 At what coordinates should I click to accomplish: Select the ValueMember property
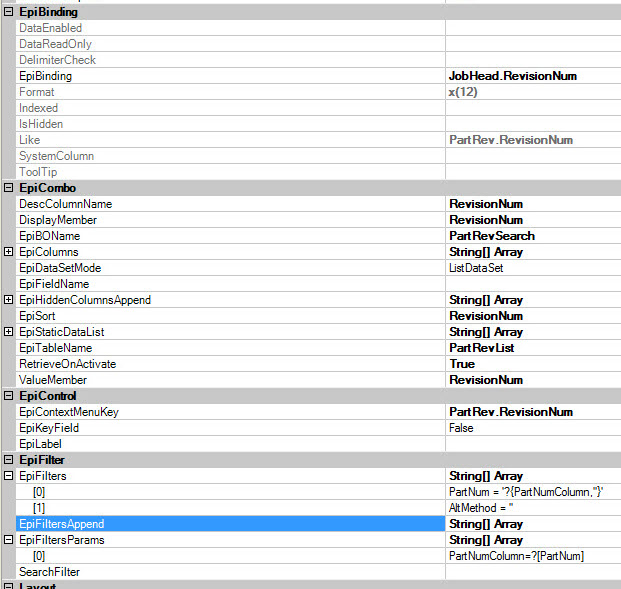point(230,380)
